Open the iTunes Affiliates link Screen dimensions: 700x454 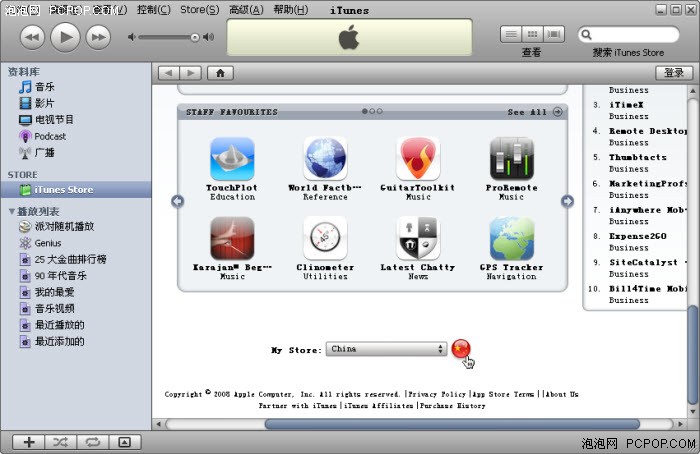(x=379, y=406)
